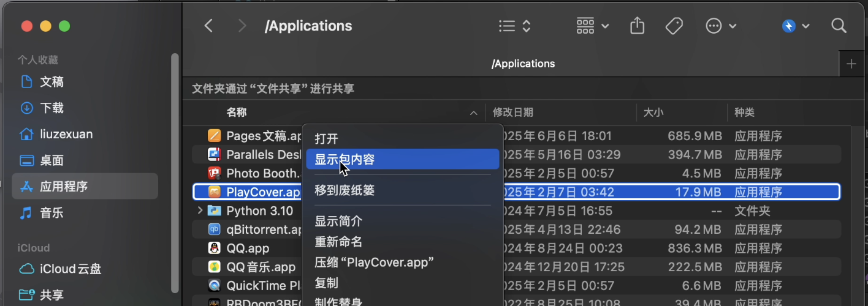This screenshot has height=306, width=868.
Task: Select the QQ.app penguin icon
Action: tap(214, 248)
